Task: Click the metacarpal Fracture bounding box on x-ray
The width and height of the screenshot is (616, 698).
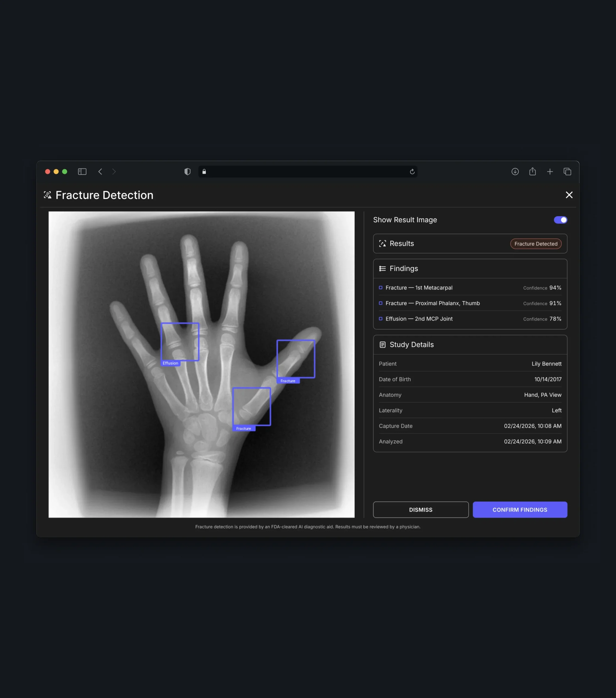Action: 251,406
